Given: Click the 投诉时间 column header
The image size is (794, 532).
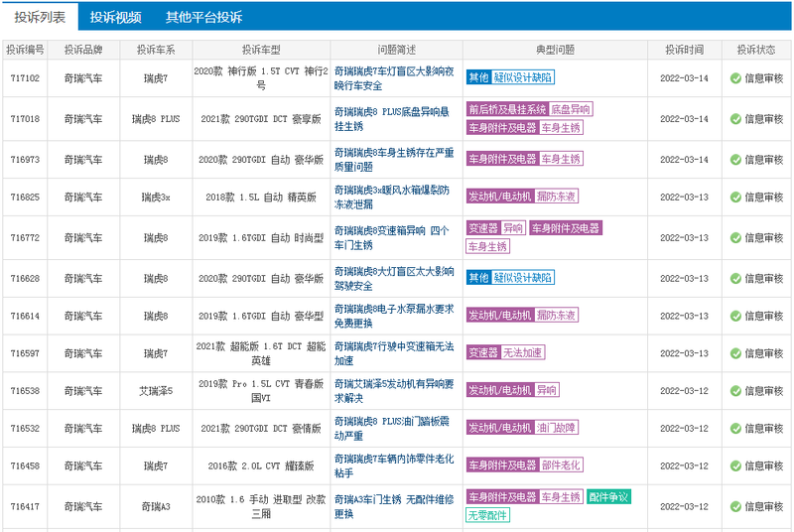Looking at the screenshot, I should (x=684, y=50).
